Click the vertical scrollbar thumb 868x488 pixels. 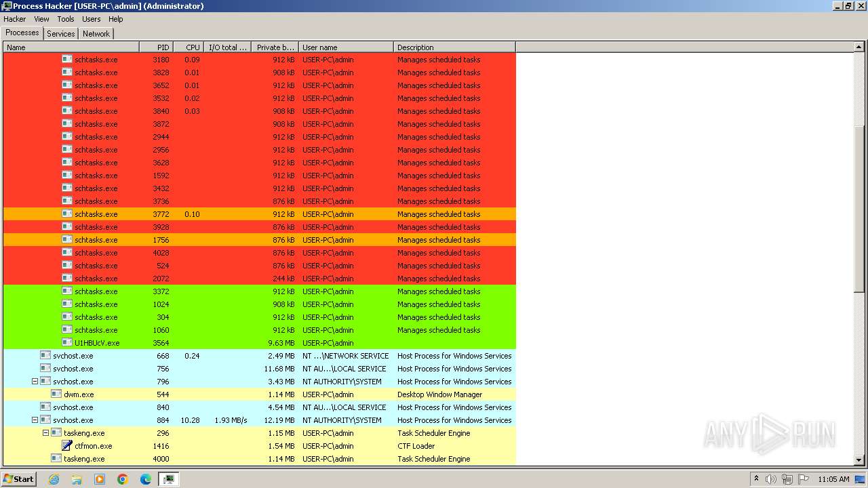point(859,209)
